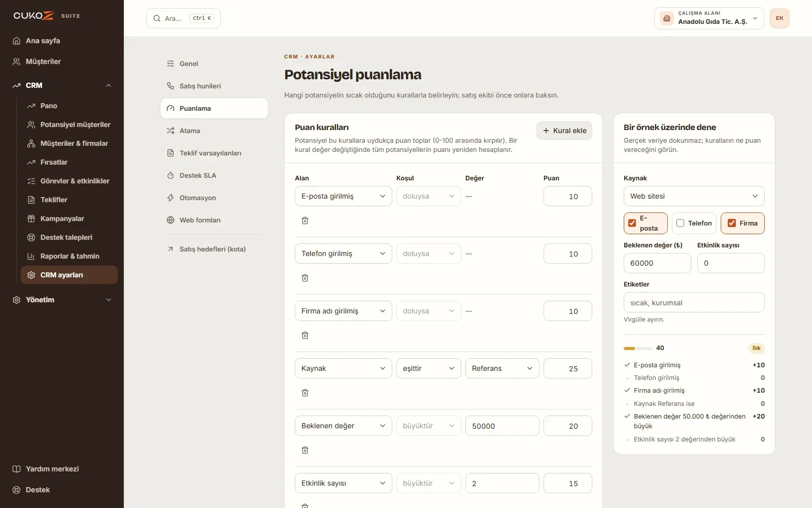Click the Etiketler input field

click(694, 302)
